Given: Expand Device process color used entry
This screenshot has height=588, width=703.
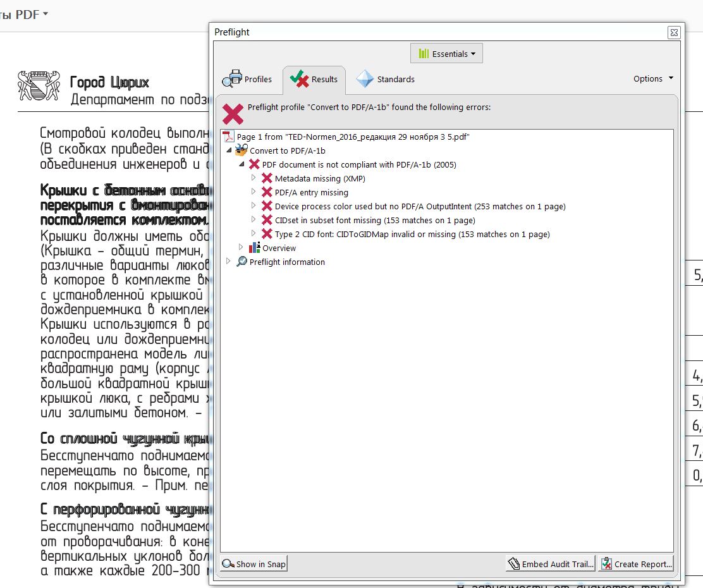Looking at the screenshot, I should [254, 205].
